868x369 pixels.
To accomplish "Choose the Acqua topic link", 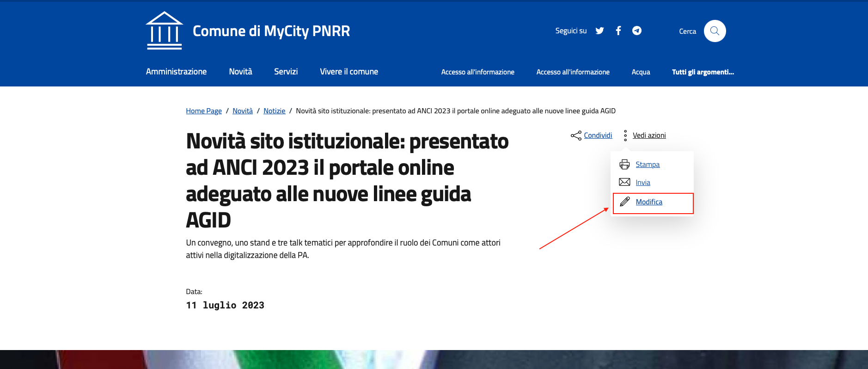I will pyautogui.click(x=641, y=72).
